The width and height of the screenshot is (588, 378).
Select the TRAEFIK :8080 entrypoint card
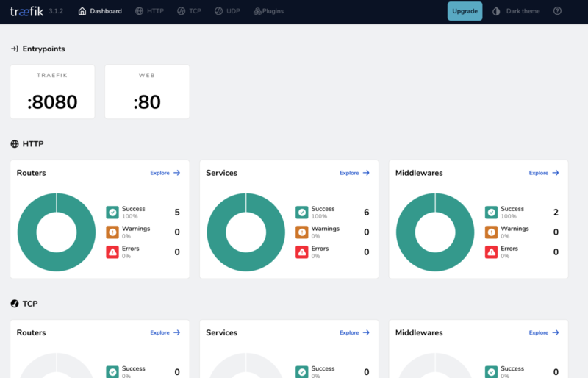click(x=52, y=92)
